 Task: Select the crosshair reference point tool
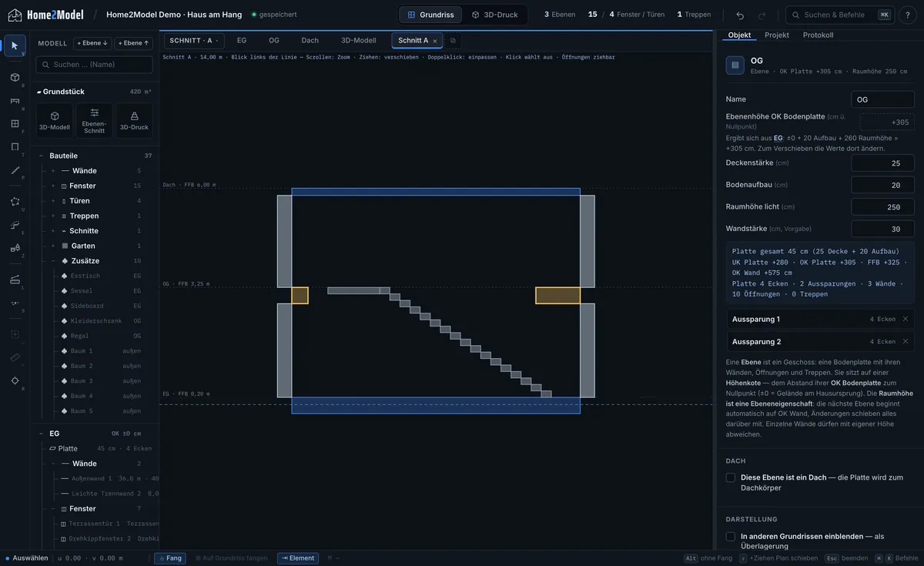coord(15,380)
